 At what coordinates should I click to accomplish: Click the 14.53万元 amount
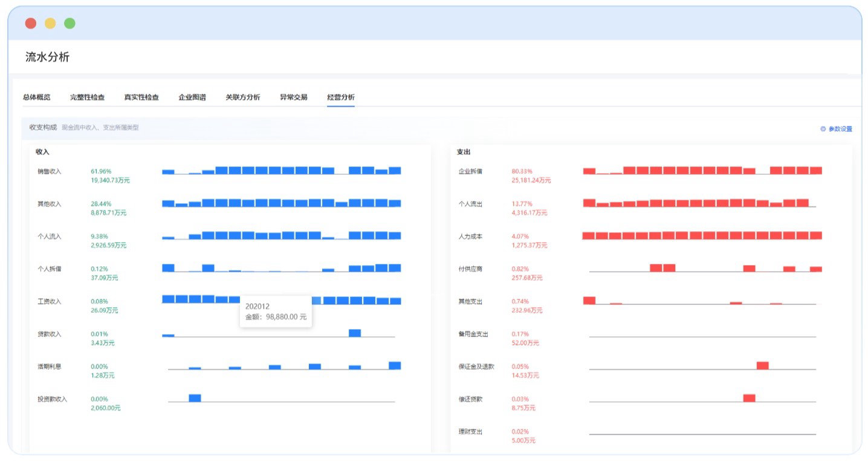526,376
